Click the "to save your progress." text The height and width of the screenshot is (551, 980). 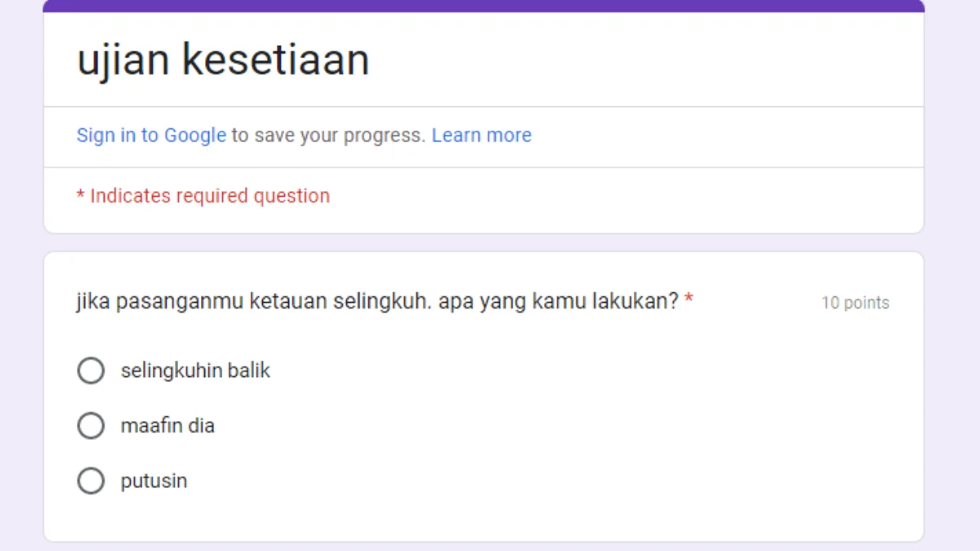(x=328, y=136)
